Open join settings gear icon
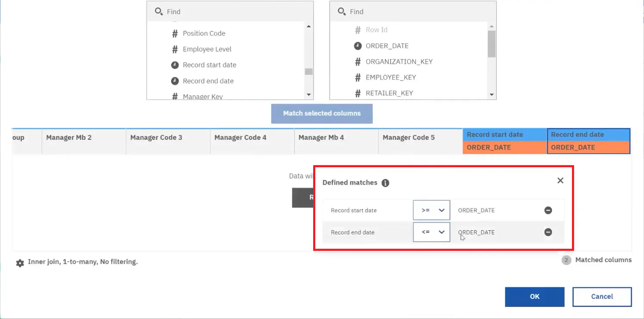644x319 pixels. 20,263
